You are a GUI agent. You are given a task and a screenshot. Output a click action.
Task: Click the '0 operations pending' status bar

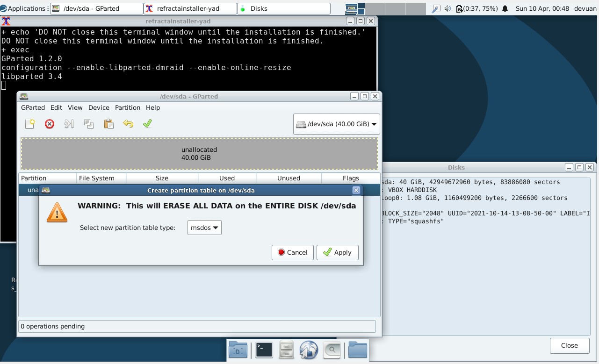[x=197, y=326]
